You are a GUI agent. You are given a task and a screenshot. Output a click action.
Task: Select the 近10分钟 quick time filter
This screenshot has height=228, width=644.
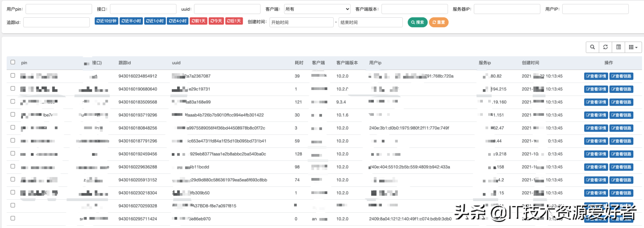pyautogui.click(x=106, y=21)
